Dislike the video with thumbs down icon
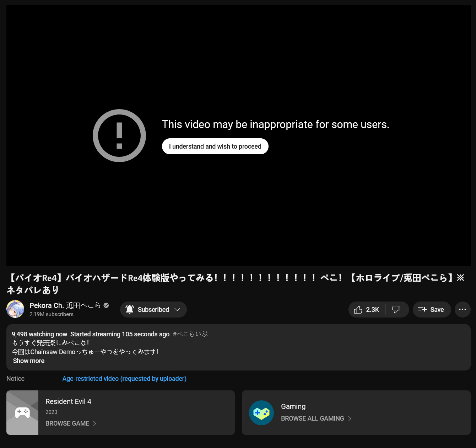Screen dimensions: 476x448 396,309
